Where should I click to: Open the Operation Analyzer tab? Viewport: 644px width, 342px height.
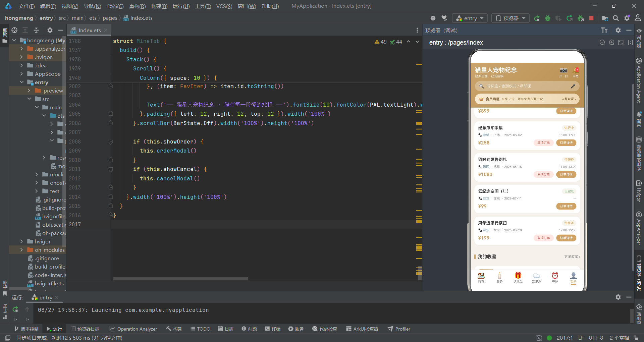click(x=133, y=329)
